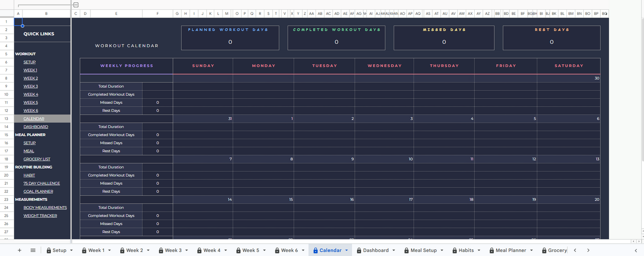This screenshot has height=256, width=644.
Task: Follow the WEEK 4 quick link
Action: tap(31, 94)
